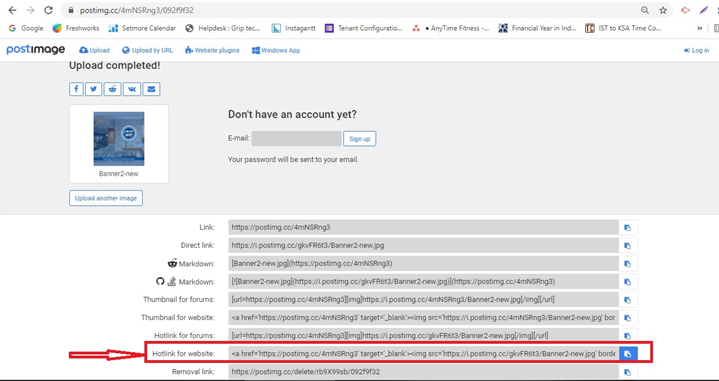Select Hotlink for forums field
Screen dimensions: 719x381
click(424, 335)
